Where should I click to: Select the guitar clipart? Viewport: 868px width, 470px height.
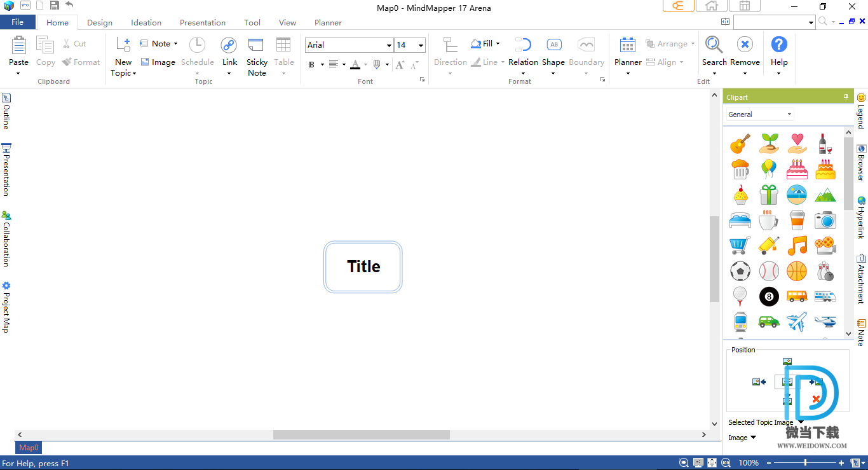(x=740, y=144)
